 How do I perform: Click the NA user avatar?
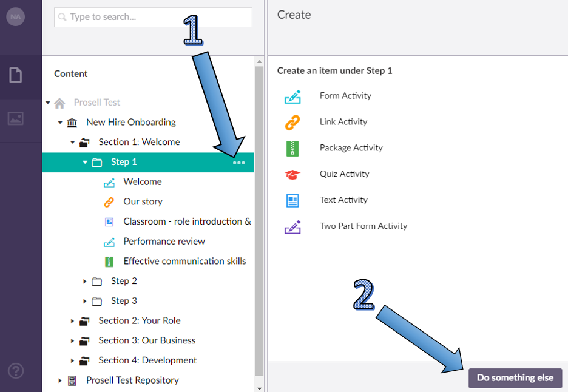(15, 16)
